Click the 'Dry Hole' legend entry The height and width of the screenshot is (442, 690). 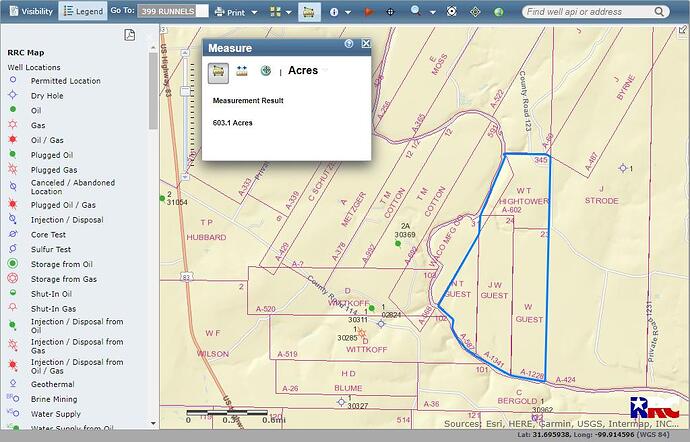click(x=47, y=96)
